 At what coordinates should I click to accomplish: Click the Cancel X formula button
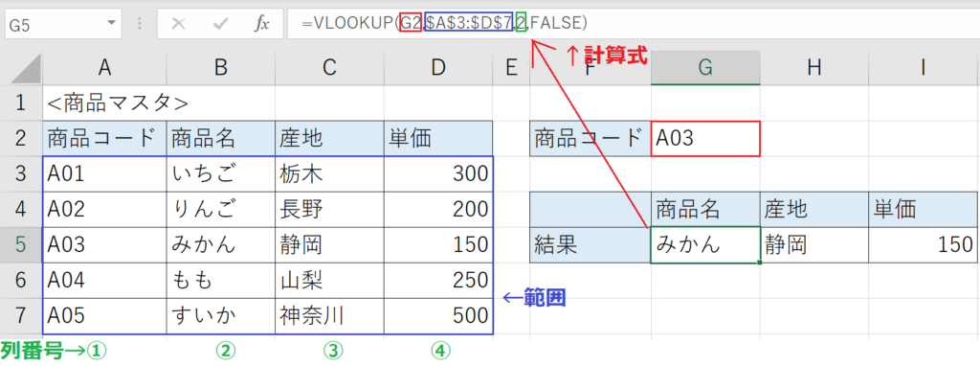(179, 24)
